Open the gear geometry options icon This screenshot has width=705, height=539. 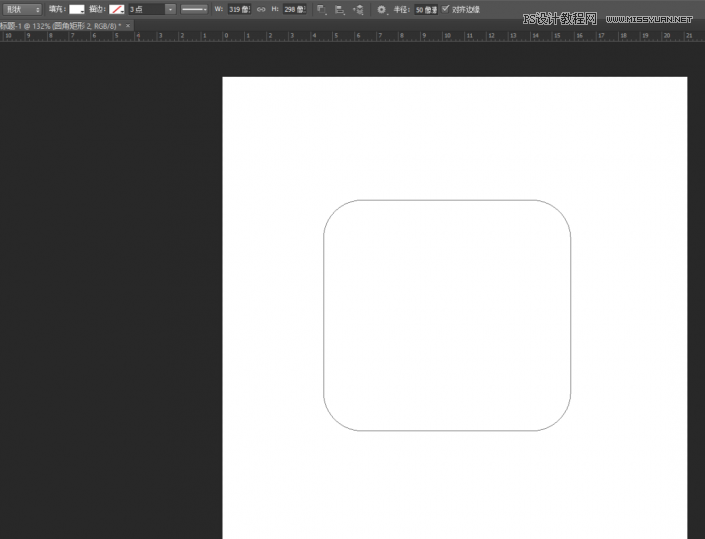(x=381, y=8)
